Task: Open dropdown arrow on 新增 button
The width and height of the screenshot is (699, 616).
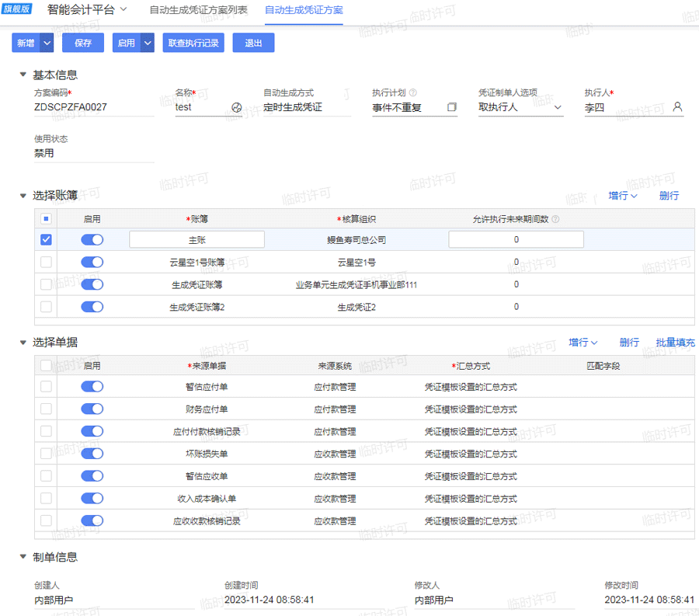Action: click(x=45, y=43)
